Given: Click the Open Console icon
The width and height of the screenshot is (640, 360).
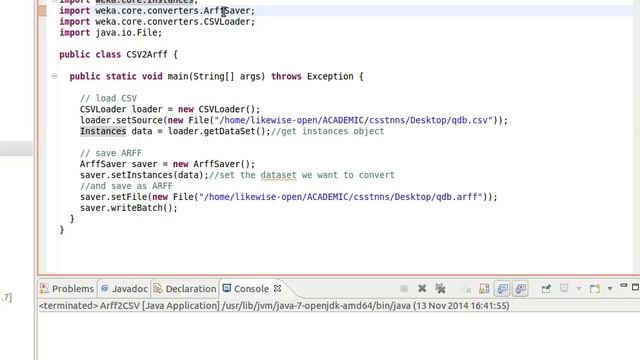Looking at the screenshot, I should click(x=595, y=289).
